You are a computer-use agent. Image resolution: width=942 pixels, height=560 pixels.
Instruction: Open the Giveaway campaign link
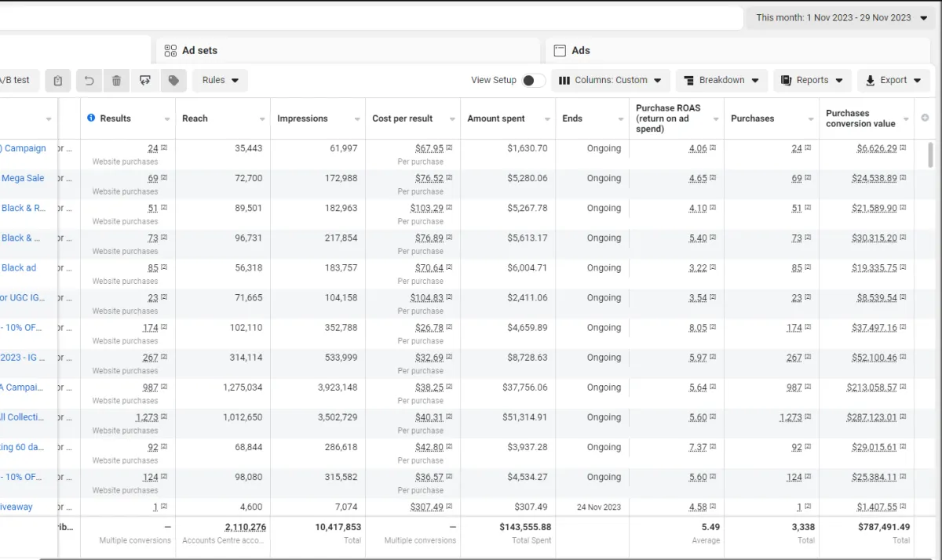[x=16, y=507]
